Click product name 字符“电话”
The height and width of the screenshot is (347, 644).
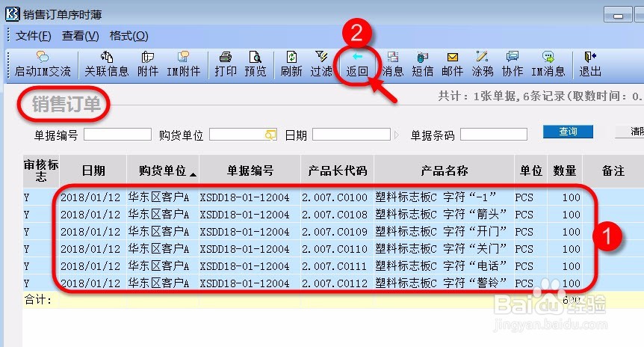475,266
